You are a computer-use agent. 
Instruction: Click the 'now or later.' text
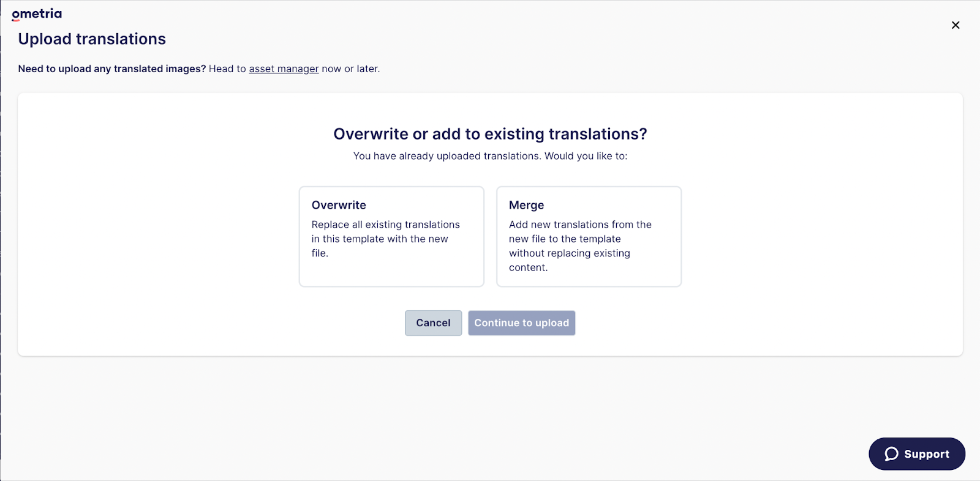click(x=351, y=69)
